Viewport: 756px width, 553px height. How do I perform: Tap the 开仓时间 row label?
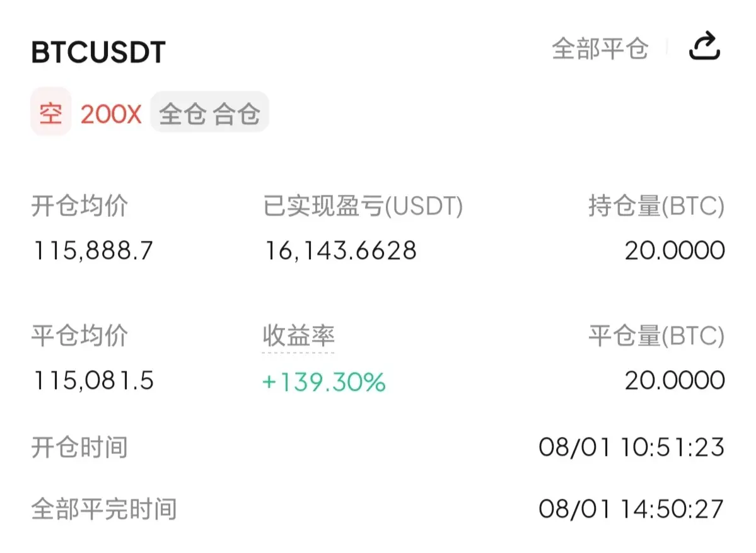[79, 447]
